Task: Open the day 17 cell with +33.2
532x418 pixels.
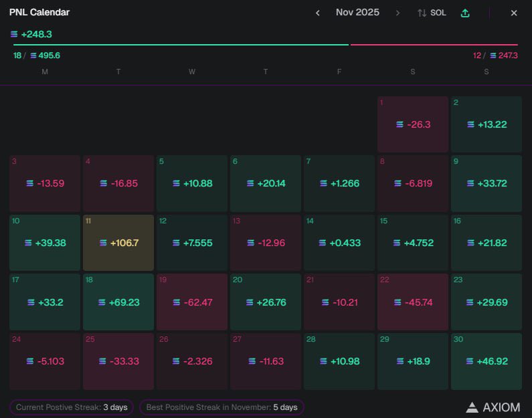Action: tap(45, 302)
